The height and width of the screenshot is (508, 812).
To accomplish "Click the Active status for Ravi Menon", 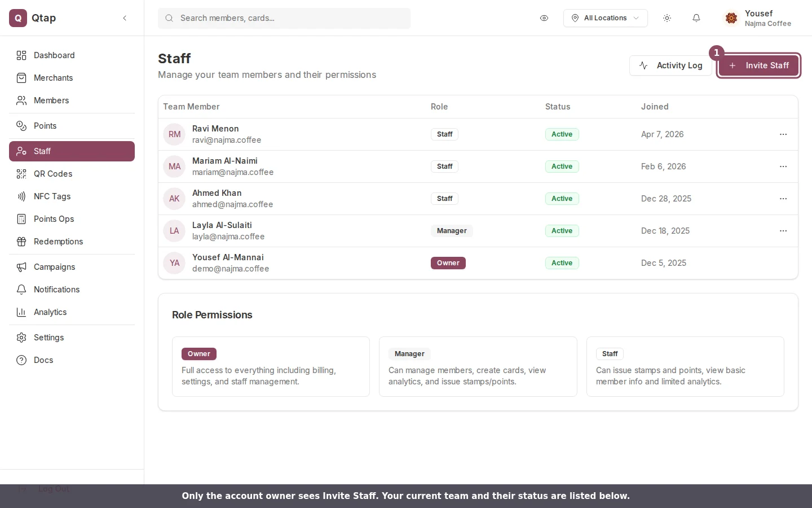I will (562, 134).
